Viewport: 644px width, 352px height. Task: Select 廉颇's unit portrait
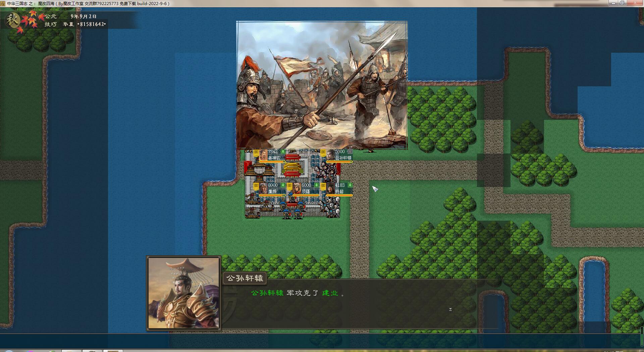click(x=263, y=188)
